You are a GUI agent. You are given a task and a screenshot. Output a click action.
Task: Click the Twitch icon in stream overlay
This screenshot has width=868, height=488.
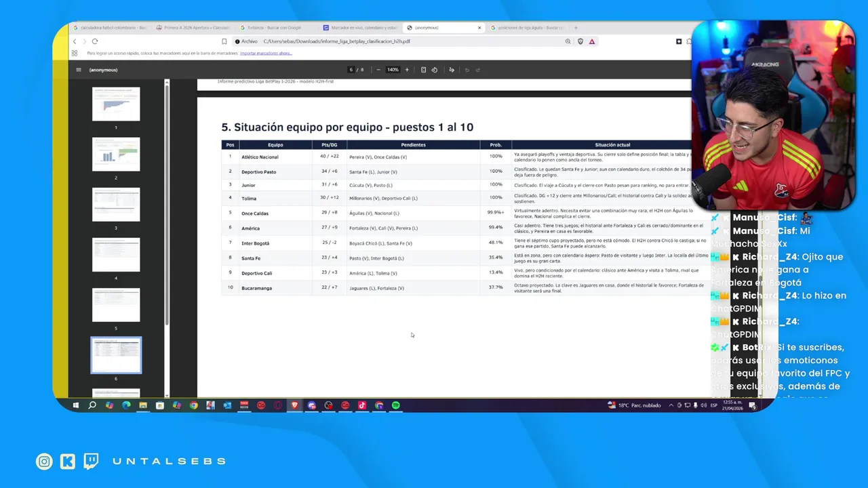91,462
